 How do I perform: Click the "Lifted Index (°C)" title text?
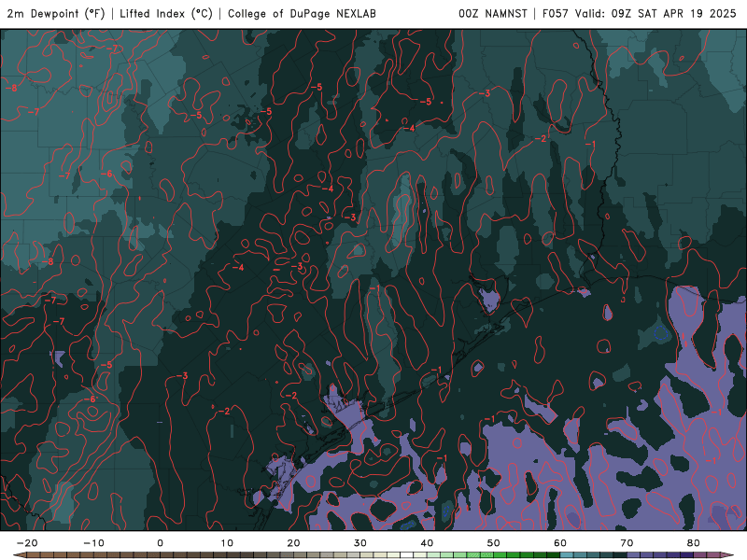166,14
